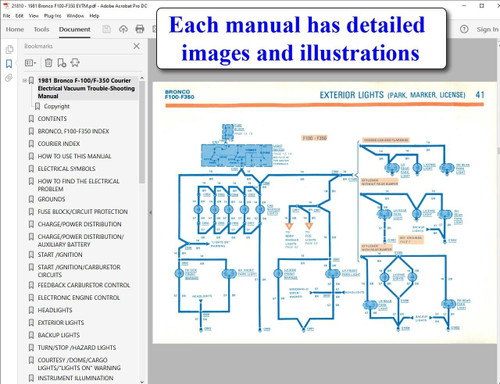The width and height of the screenshot is (500, 384).
Task: Switch to the Home tab
Action: coord(15,29)
